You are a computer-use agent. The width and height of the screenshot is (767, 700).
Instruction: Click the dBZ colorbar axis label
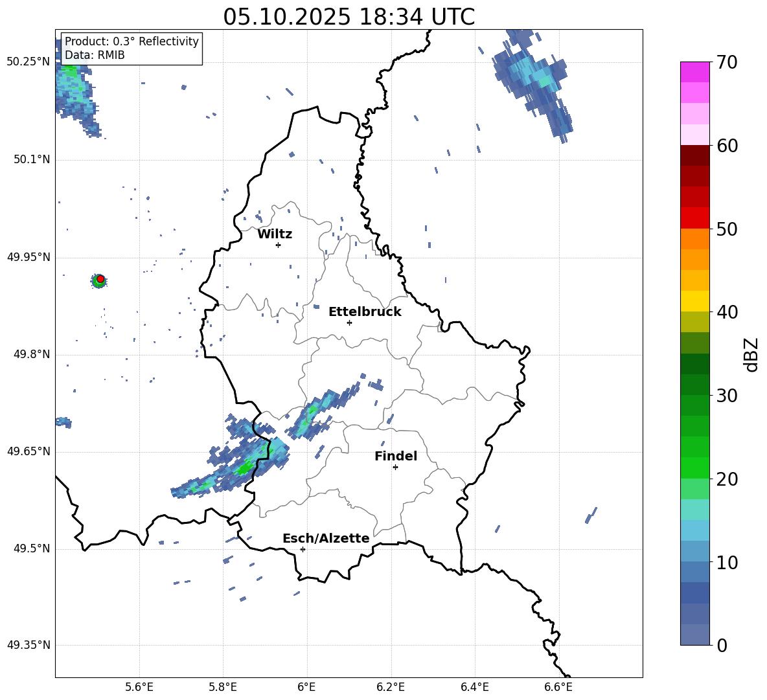pos(752,354)
